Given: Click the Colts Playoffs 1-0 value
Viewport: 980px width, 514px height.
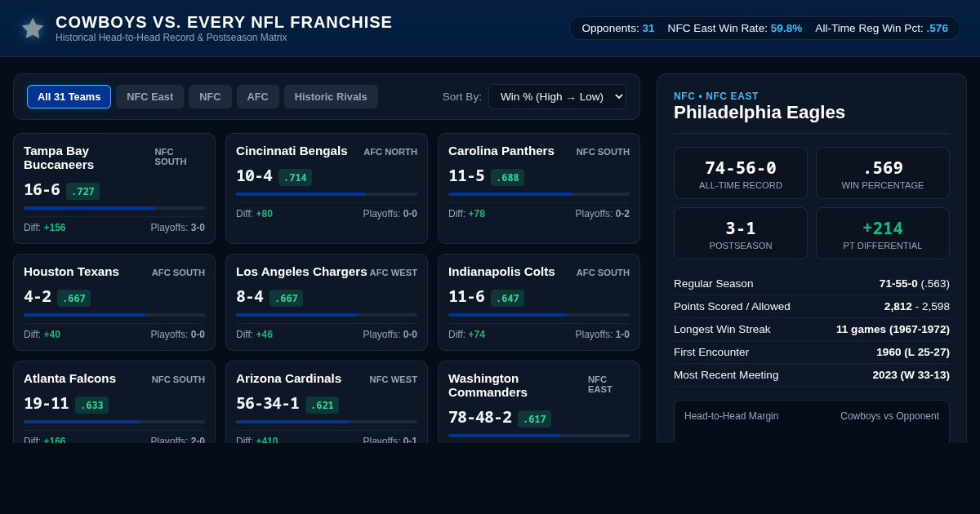Looking at the screenshot, I should 603,335.
